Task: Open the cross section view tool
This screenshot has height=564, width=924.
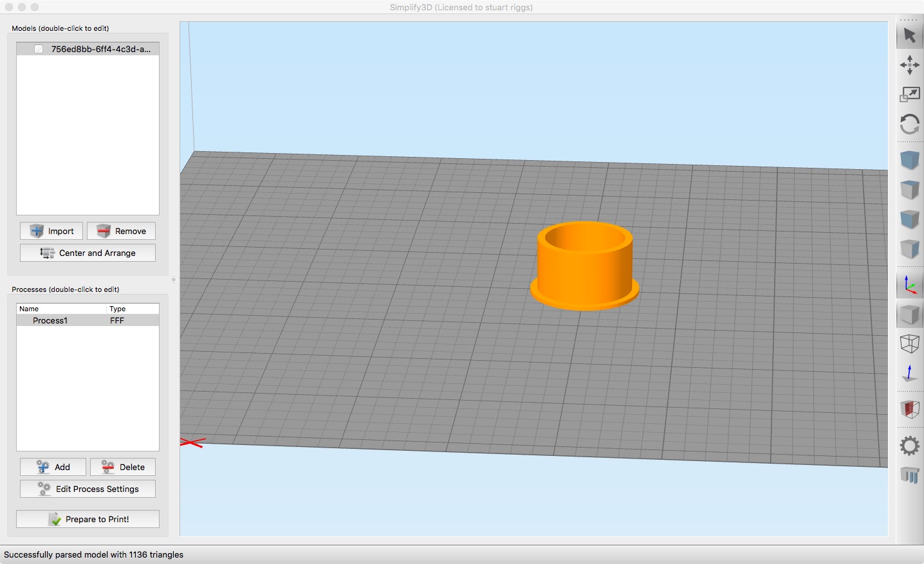Action: click(x=909, y=409)
